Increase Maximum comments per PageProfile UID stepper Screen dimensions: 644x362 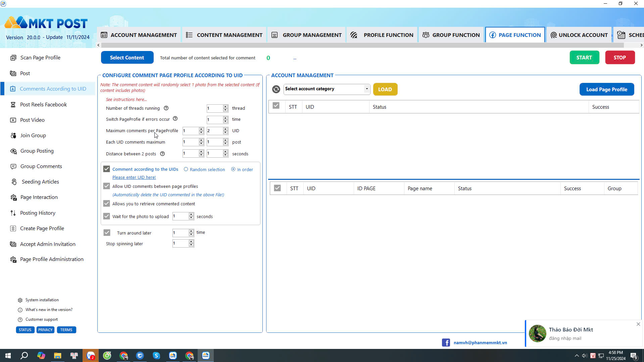pos(226,129)
